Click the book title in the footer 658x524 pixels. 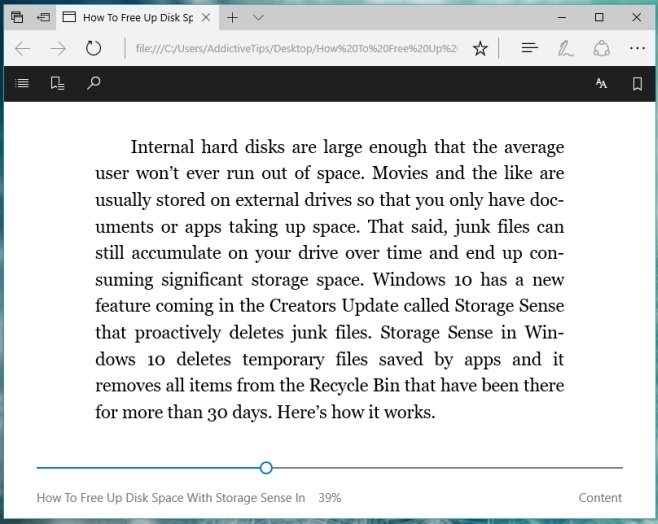(x=171, y=498)
